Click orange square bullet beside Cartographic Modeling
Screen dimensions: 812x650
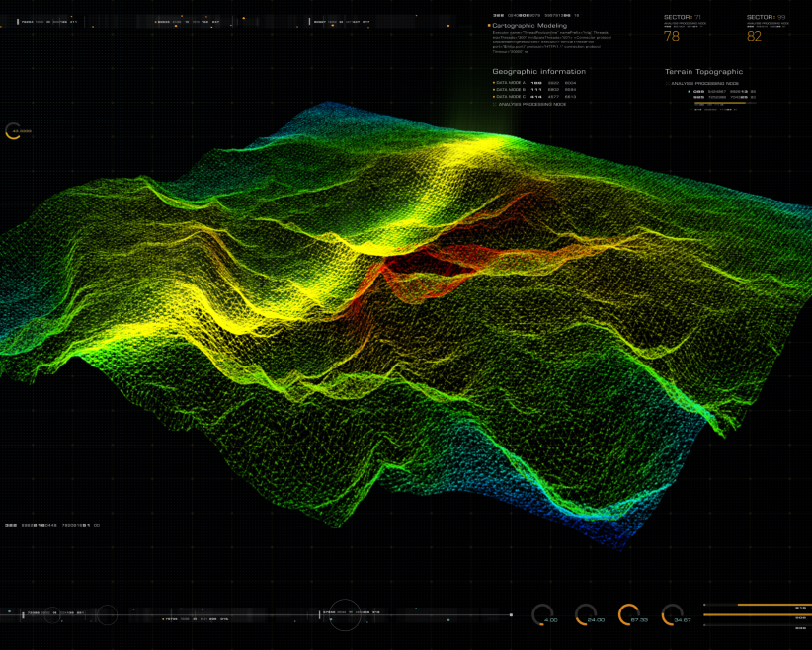488,26
